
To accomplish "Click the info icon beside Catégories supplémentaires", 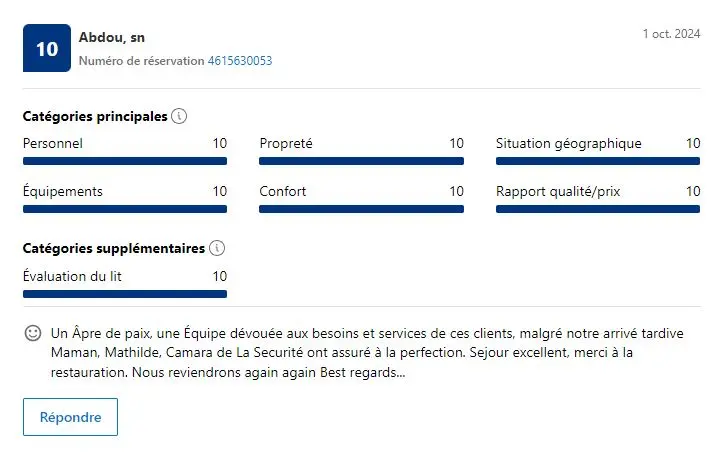I will (x=217, y=248).
